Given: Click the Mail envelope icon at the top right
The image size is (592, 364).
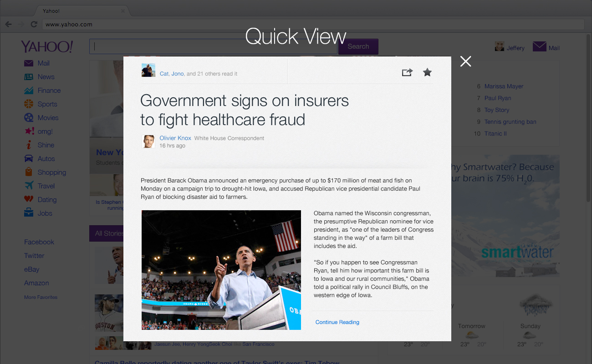Looking at the screenshot, I should tap(539, 47).
